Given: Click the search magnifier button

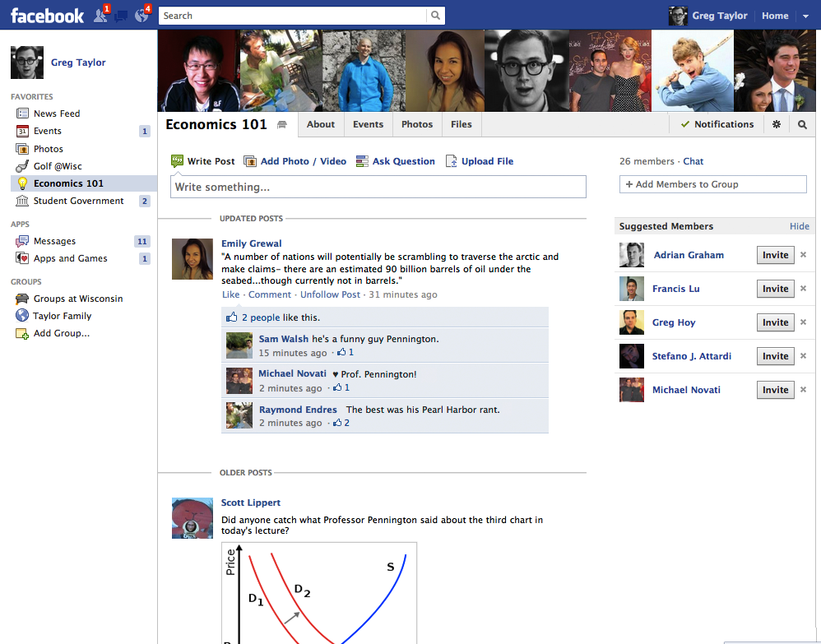Looking at the screenshot, I should pos(436,16).
